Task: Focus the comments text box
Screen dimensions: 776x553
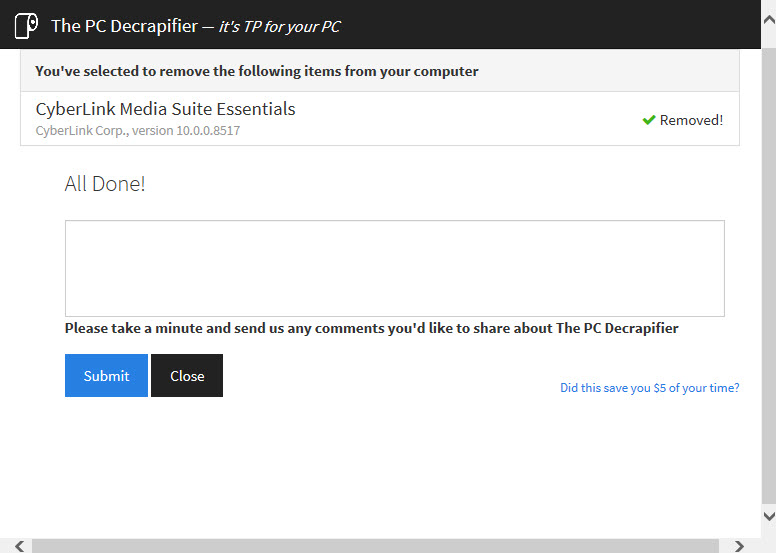Action: click(395, 268)
